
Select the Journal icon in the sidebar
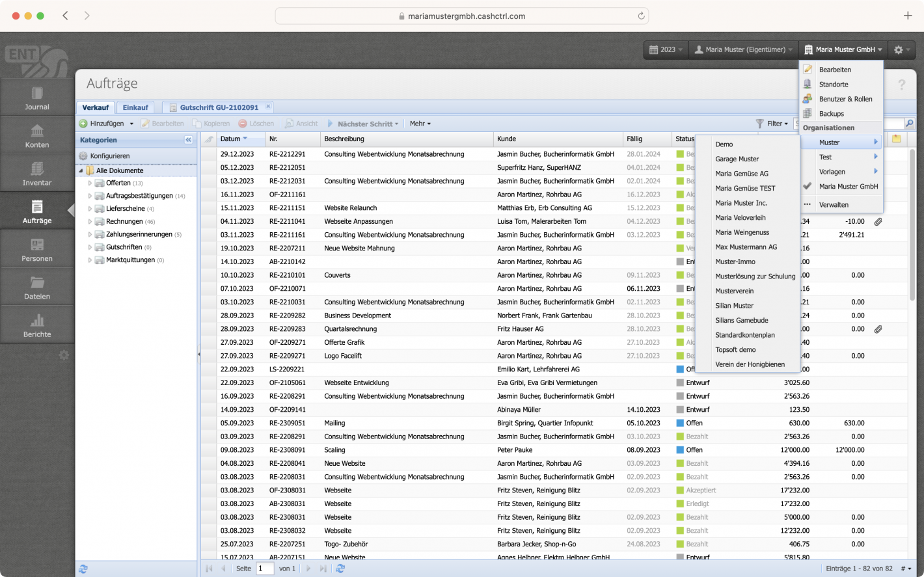[x=36, y=96]
